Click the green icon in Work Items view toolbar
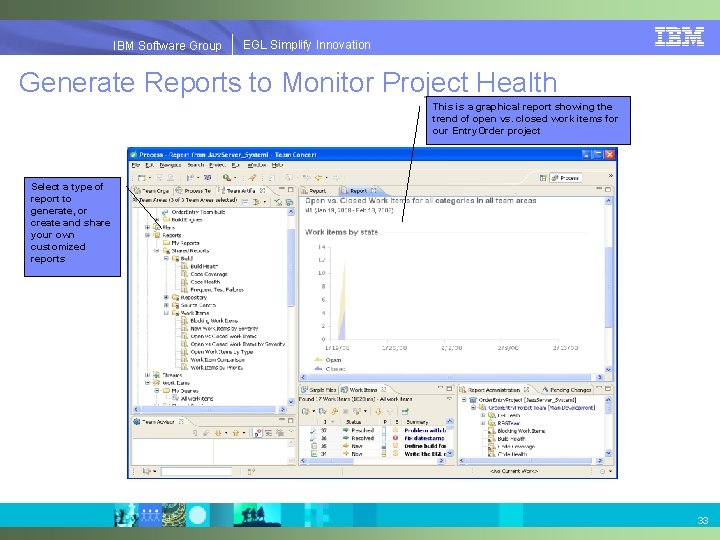Image resolution: width=720 pixels, height=540 pixels. click(405, 411)
